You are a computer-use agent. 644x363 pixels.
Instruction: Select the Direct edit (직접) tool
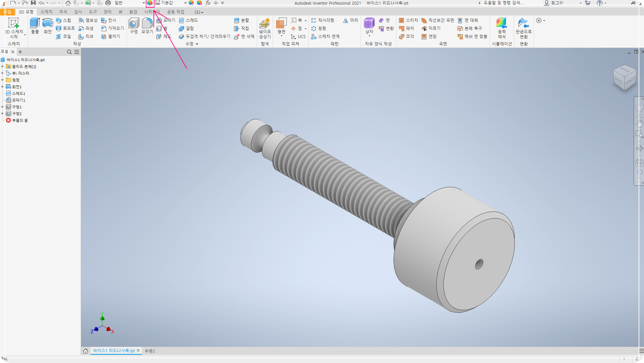pos(241,28)
